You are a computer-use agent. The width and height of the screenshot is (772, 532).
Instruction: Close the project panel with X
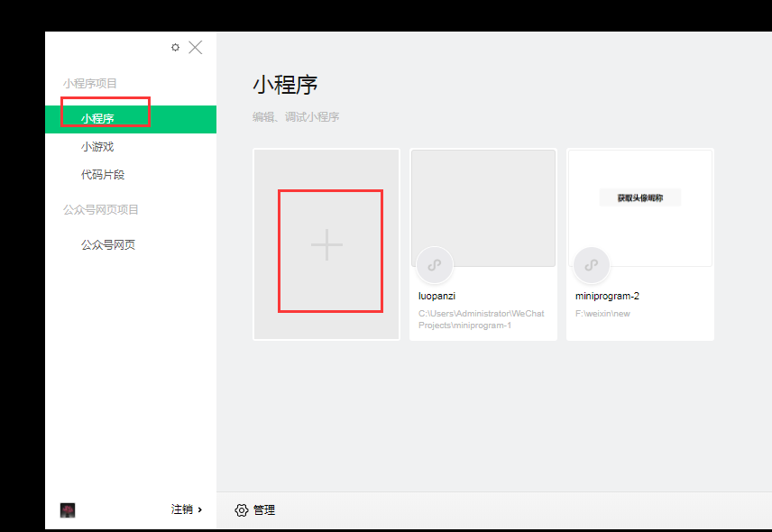click(196, 47)
